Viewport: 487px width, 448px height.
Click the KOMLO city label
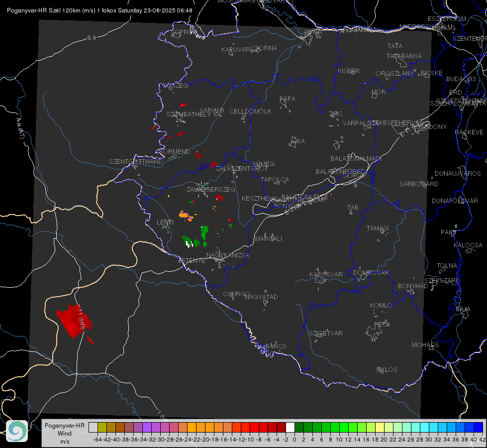[381, 306]
